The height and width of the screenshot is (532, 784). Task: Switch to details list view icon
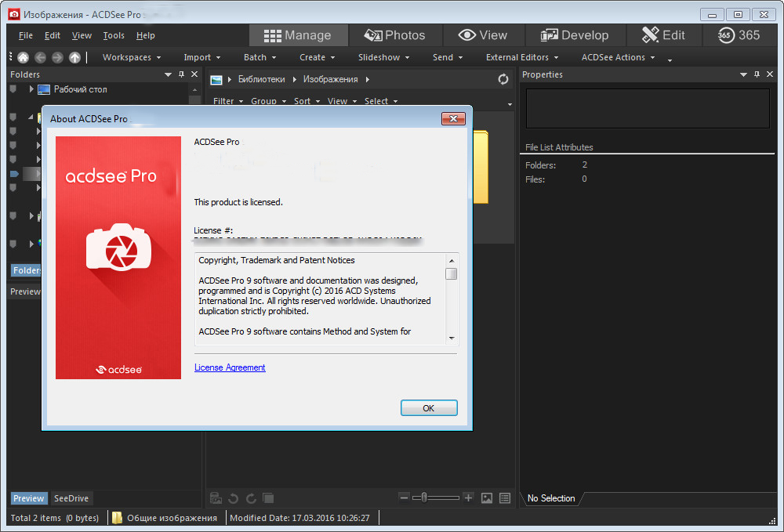tap(505, 498)
